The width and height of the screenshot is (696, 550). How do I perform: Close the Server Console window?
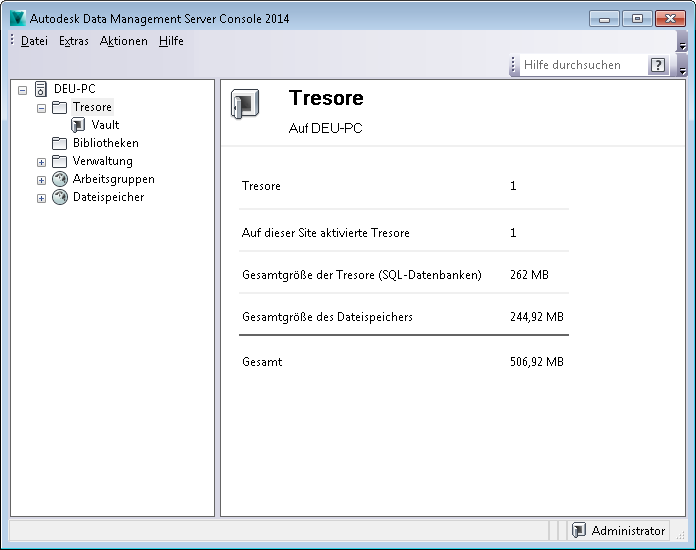coord(670,19)
